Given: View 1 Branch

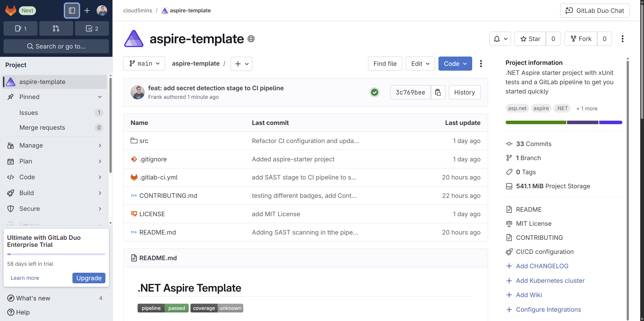Looking at the screenshot, I should pos(523,158).
